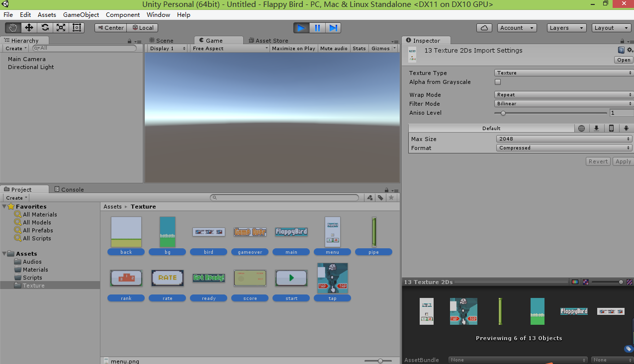Select the Hand tool in toolbar

(13, 28)
